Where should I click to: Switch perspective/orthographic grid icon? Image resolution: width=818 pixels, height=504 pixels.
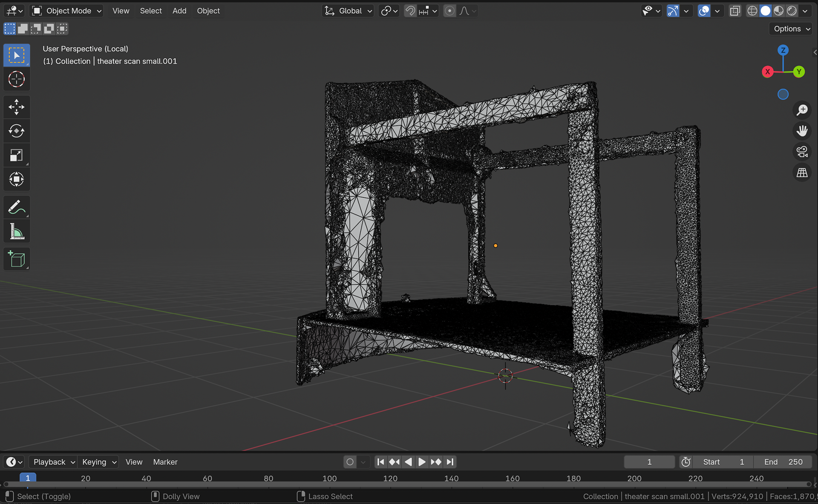tap(802, 173)
